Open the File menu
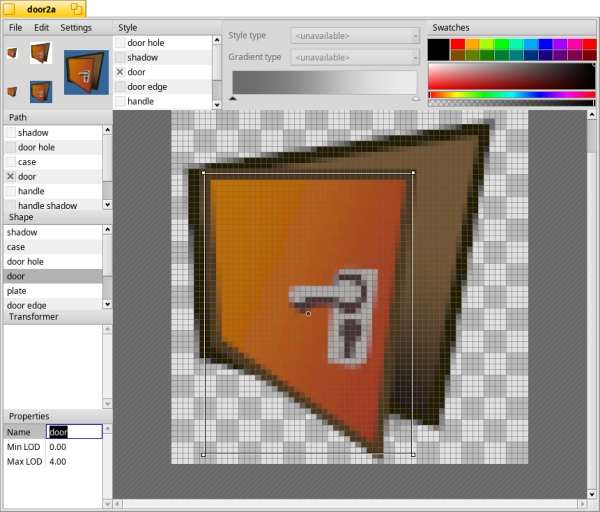 coord(16,27)
